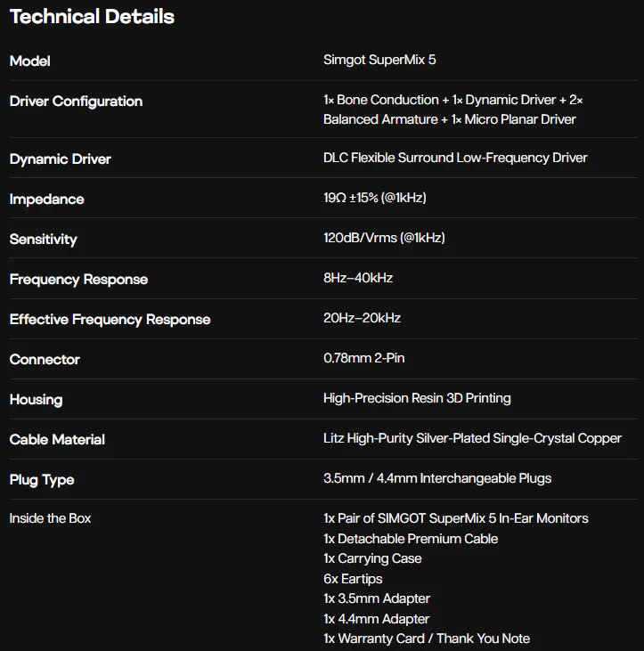Click the 3.5mm / 4.4mm Interchangeable Plugs text
The image size is (644, 651).
pos(437,478)
